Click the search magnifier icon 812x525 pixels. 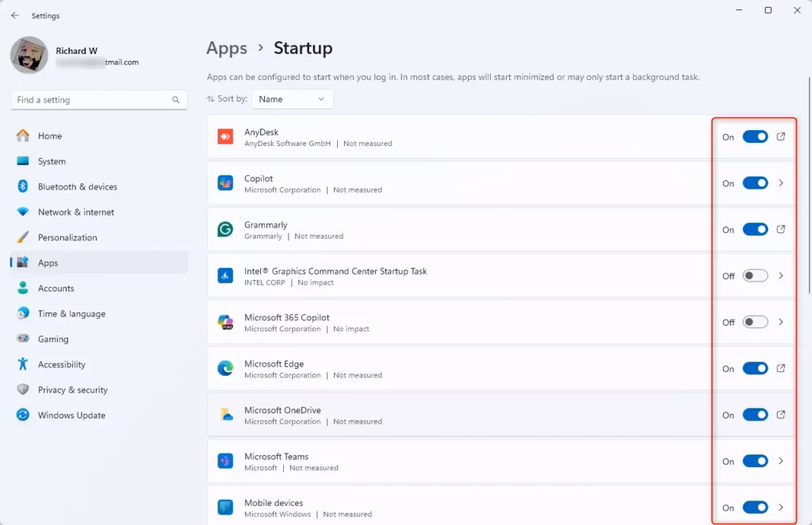tap(175, 100)
